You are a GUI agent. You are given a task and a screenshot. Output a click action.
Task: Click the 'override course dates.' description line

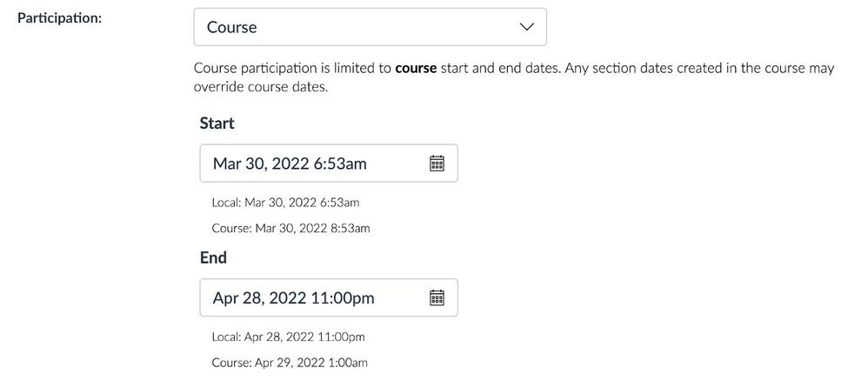(x=261, y=87)
